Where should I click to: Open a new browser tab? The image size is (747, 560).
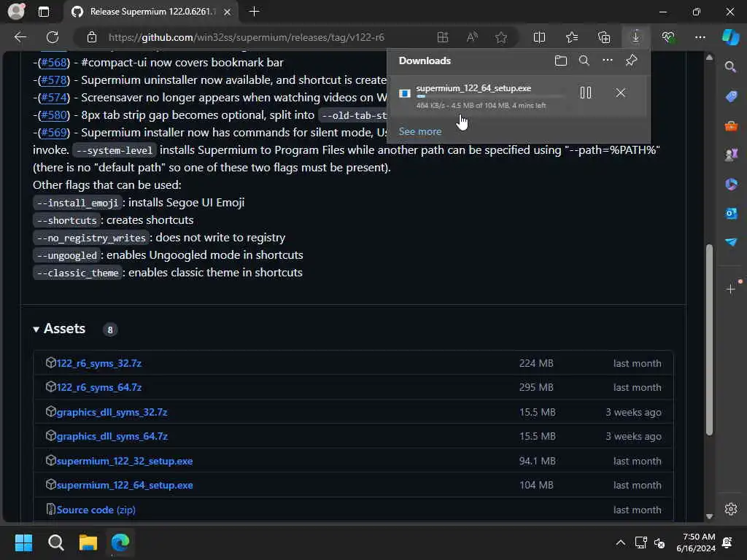(255, 12)
